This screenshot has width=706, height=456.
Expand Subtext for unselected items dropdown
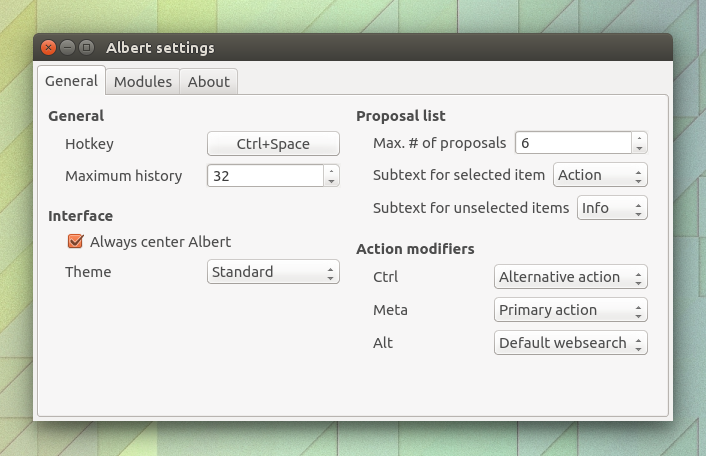(x=612, y=208)
